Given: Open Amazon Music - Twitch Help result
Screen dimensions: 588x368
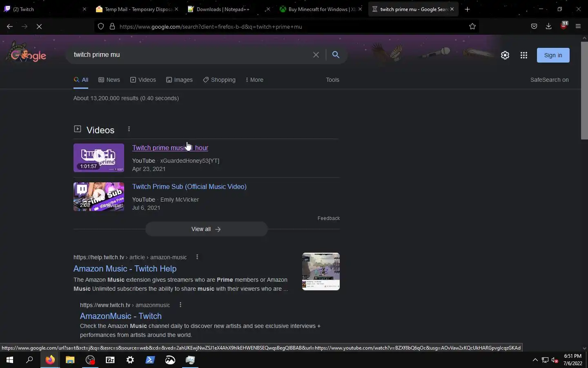Looking at the screenshot, I should (125, 269).
